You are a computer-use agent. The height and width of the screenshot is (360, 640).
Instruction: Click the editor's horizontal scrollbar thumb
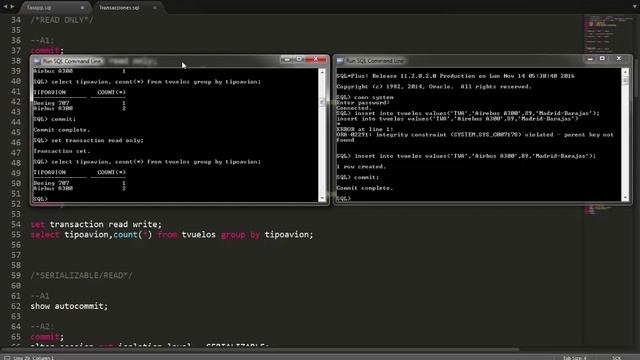(x=260, y=349)
